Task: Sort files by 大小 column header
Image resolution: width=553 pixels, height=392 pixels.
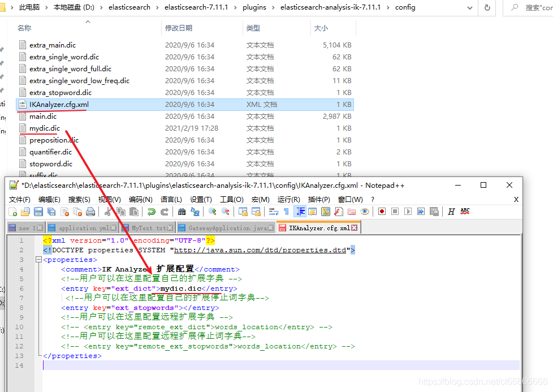Action: pyautogui.click(x=321, y=28)
